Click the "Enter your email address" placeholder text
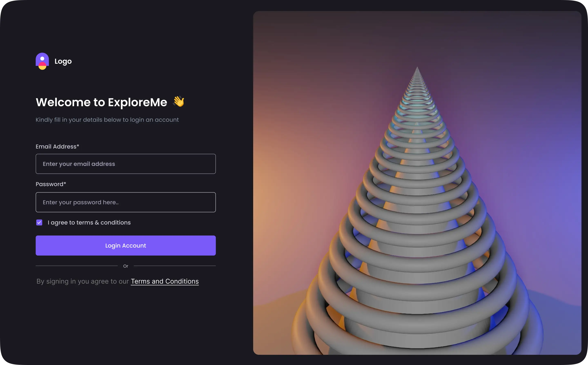This screenshot has height=365, width=588. point(79,164)
